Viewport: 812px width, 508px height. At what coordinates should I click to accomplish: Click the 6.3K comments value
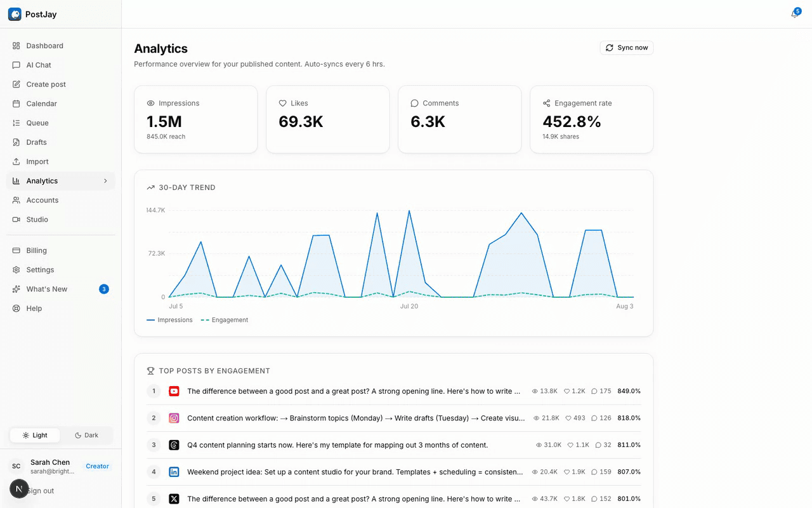pos(428,121)
